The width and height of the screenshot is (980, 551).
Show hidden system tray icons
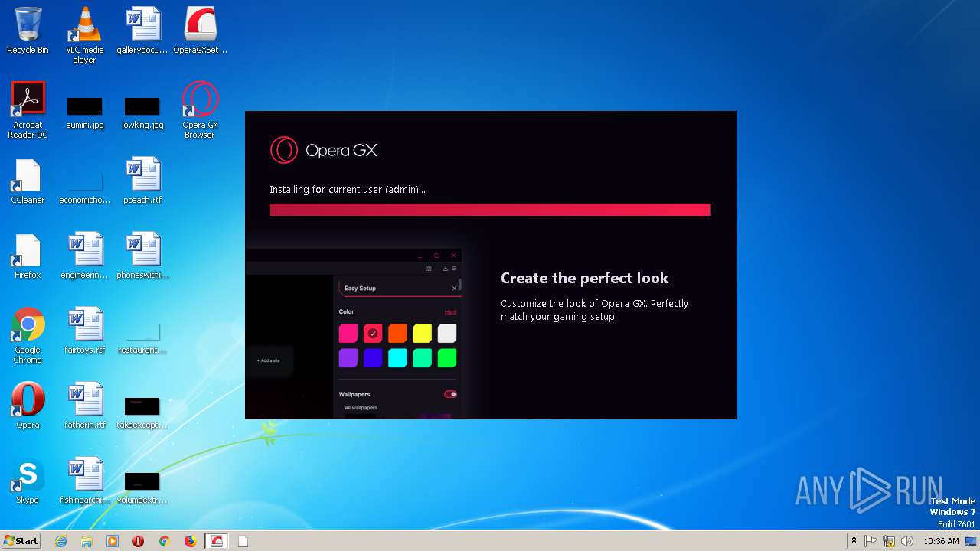[x=854, y=541]
